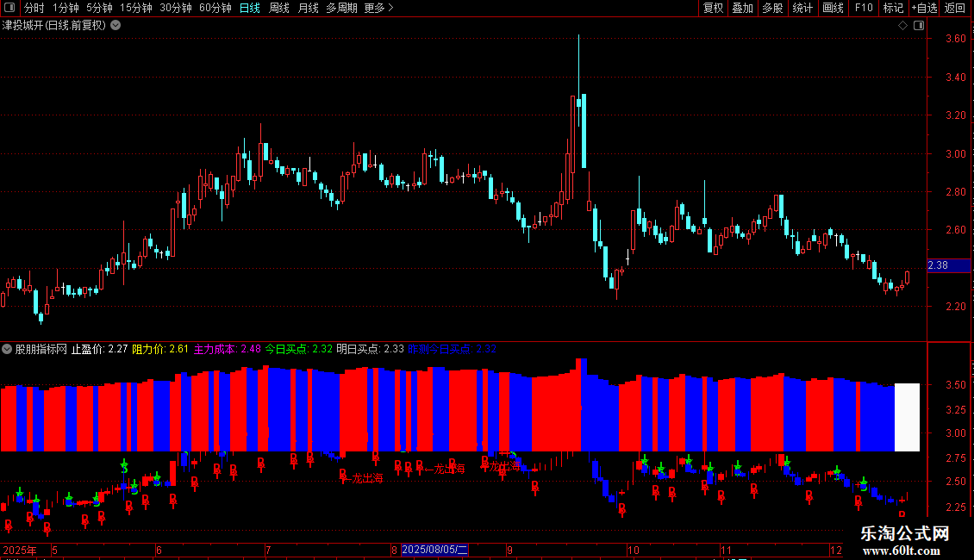Screen dimensions: 974x560
Task: Switch to 15分钟 period
Action: [x=136, y=8]
